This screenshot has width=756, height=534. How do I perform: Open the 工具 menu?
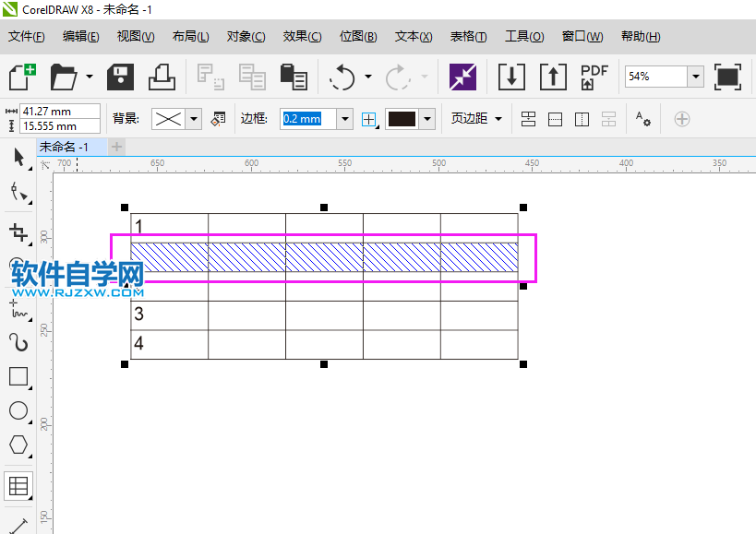(x=524, y=37)
